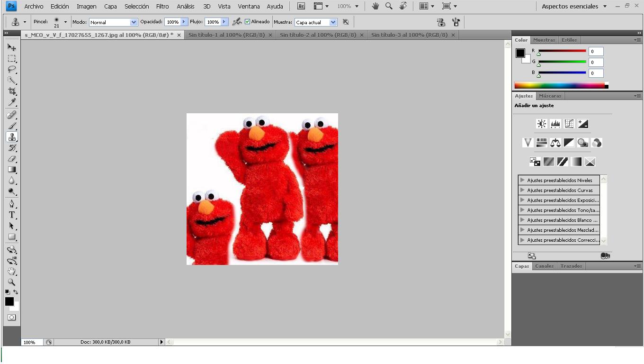Select the Dodge tool
Viewport: 644px width, 364px height.
(x=12, y=191)
